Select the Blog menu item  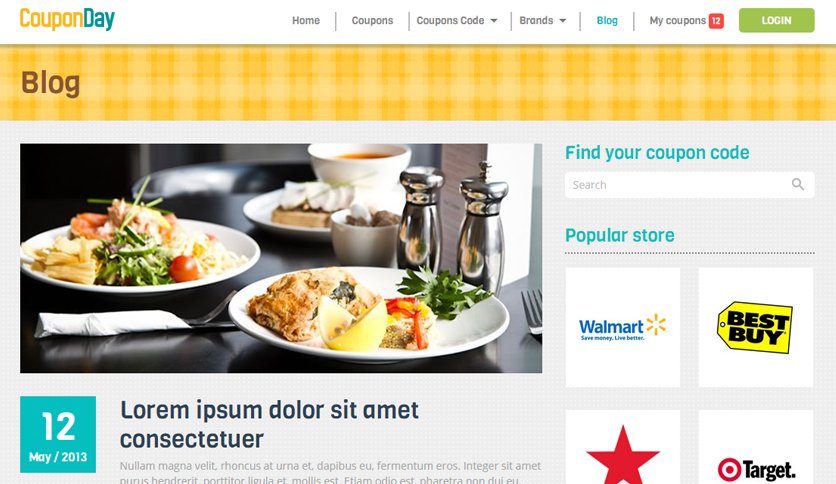click(607, 20)
